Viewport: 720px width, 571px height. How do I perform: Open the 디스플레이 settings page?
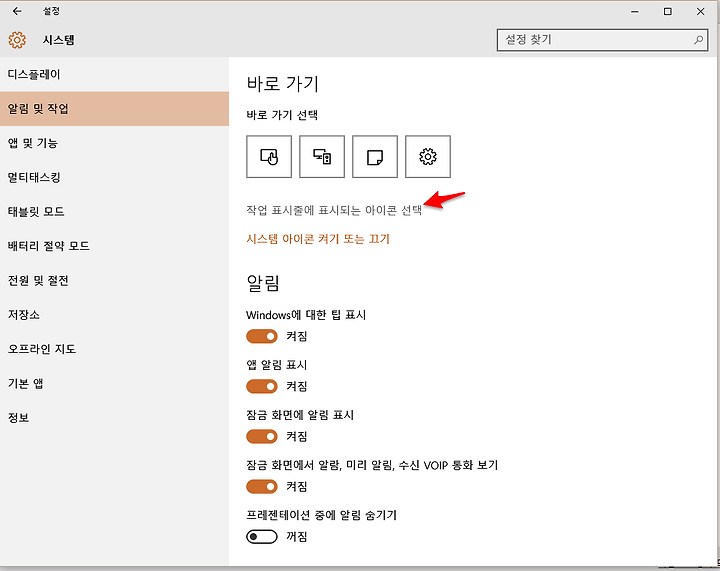(114, 74)
